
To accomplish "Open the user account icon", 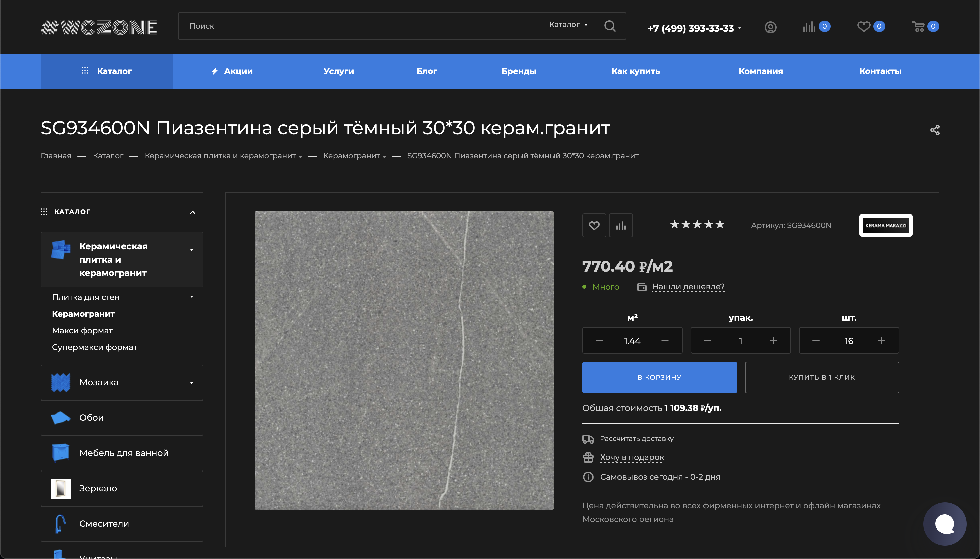I will pyautogui.click(x=770, y=27).
